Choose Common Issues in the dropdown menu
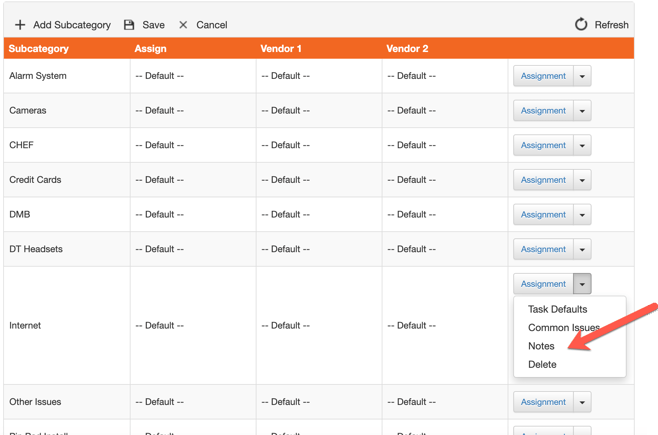Viewport: 658px width, 435px height. (563, 328)
